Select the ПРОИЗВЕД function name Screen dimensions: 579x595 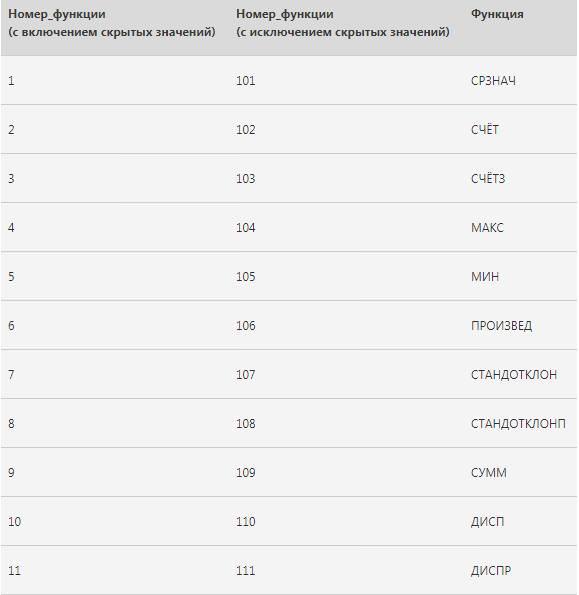[501, 326]
